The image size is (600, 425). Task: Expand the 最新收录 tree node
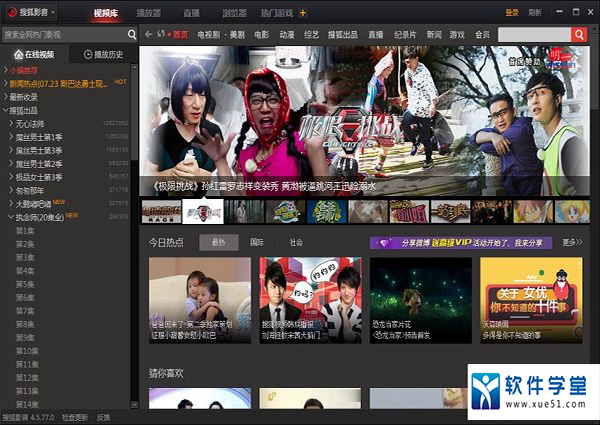5,97
